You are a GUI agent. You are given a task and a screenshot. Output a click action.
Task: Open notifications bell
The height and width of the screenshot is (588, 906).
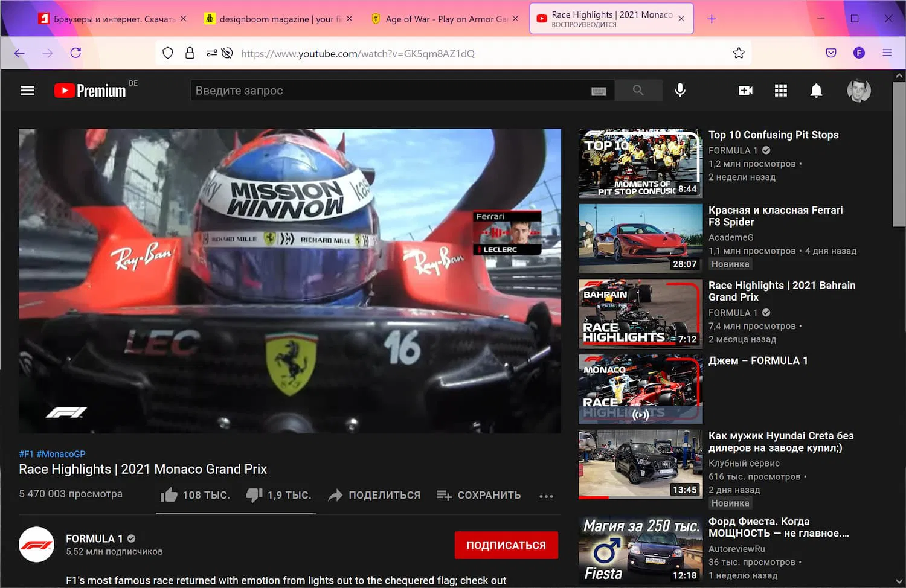[x=816, y=91]
